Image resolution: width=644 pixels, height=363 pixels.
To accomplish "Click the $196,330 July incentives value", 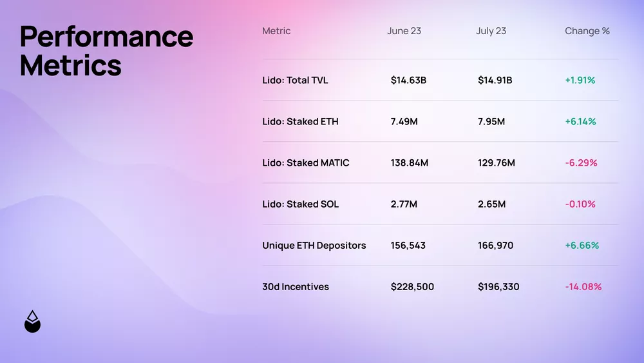I will pyautogui.click(x=498, y=287).
